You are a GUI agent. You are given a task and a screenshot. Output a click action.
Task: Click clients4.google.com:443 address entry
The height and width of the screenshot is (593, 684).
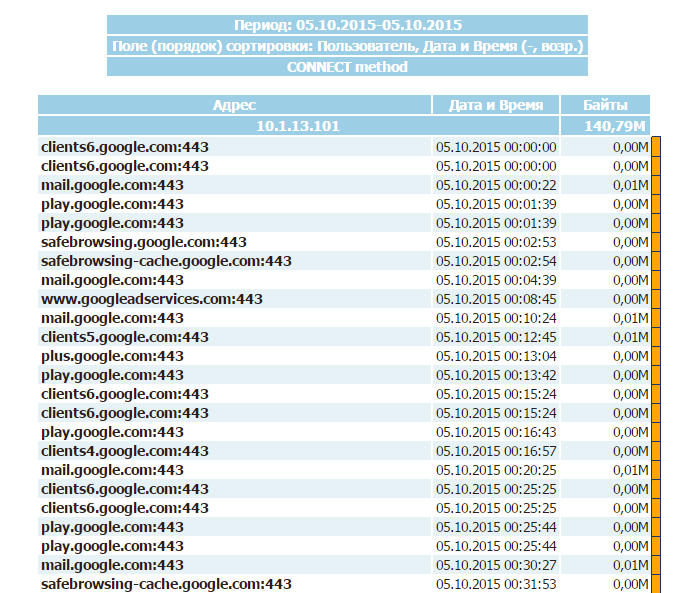point(125,451)
